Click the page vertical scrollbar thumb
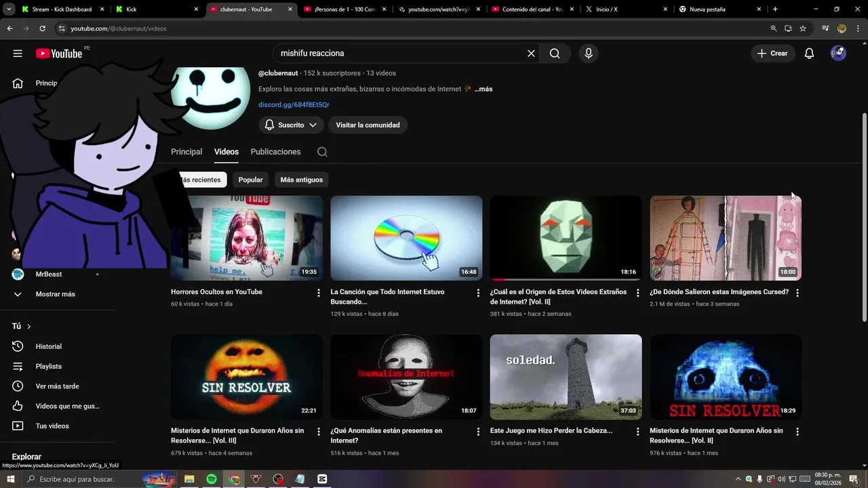Viewport: 868px width, 488px height. tap(864, 217)
